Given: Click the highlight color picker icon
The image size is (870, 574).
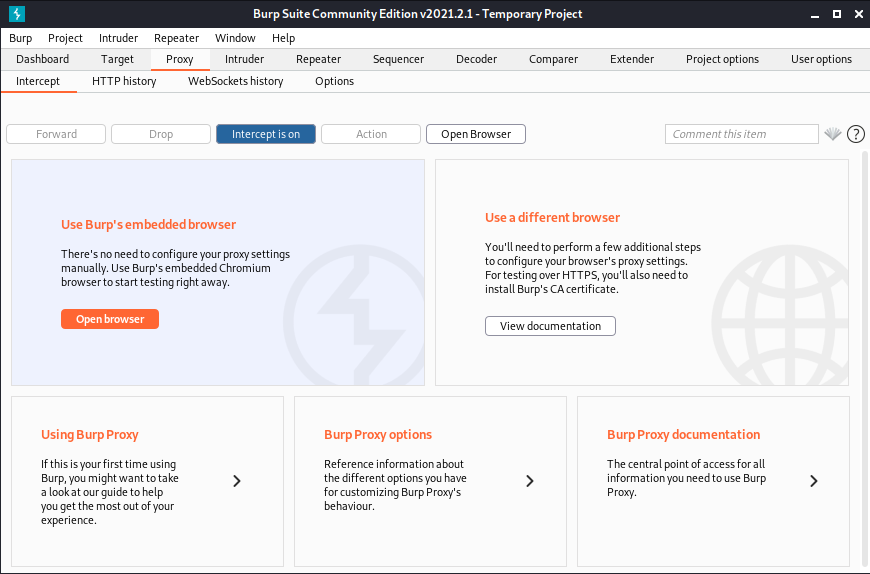Looking at the screenshot, I should click(833, 134).
